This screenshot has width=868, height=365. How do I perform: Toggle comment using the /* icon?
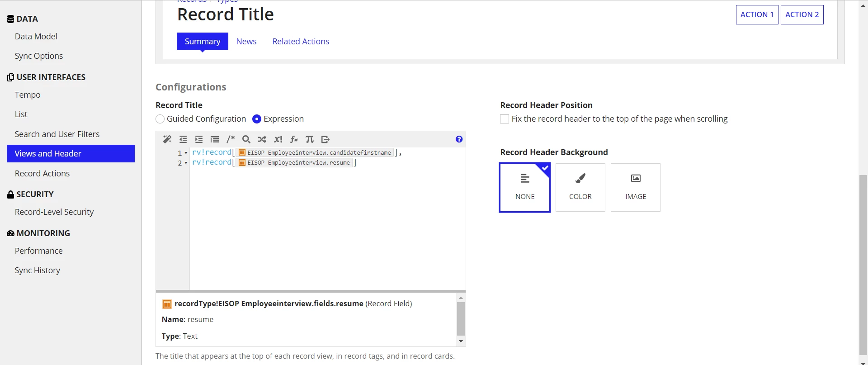pos(231,139)
